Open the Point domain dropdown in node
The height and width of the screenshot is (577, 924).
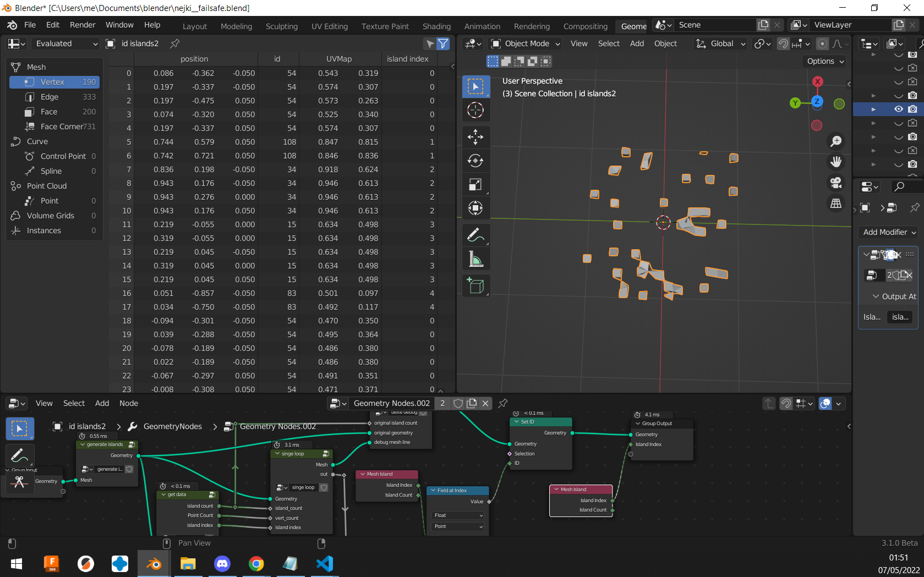click(x=458, y=526)
